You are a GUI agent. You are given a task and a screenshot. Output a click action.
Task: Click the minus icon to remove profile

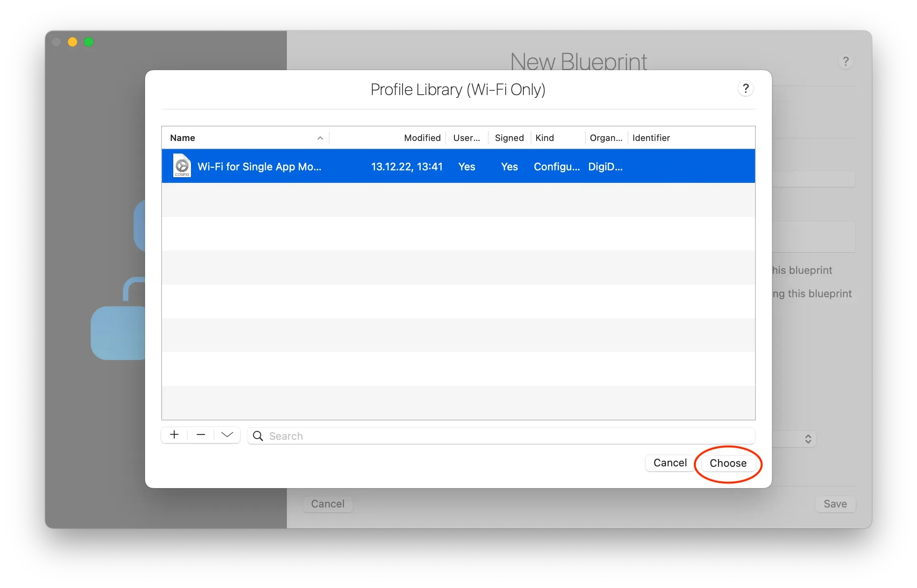point(201,435)
